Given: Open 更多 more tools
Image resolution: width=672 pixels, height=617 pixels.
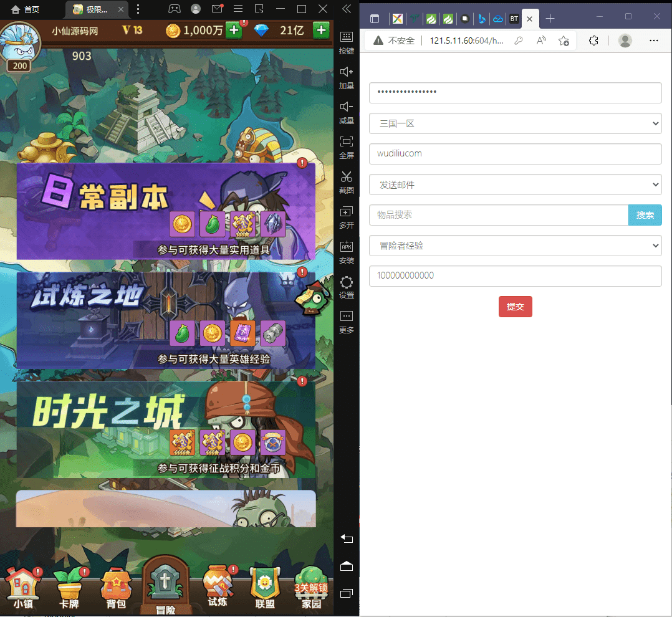Looking at the screenshot, I should (347, 322).
